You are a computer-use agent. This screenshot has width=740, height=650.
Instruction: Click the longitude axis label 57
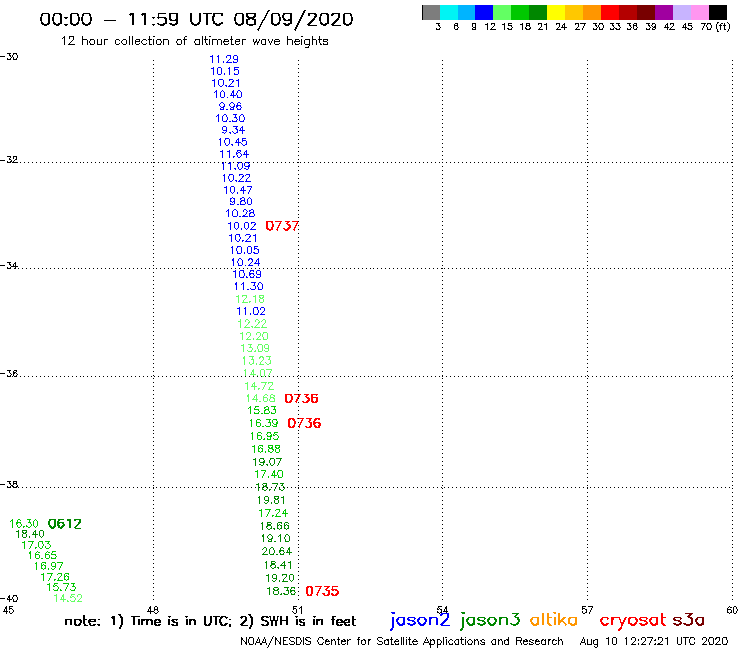pos(587,610)
